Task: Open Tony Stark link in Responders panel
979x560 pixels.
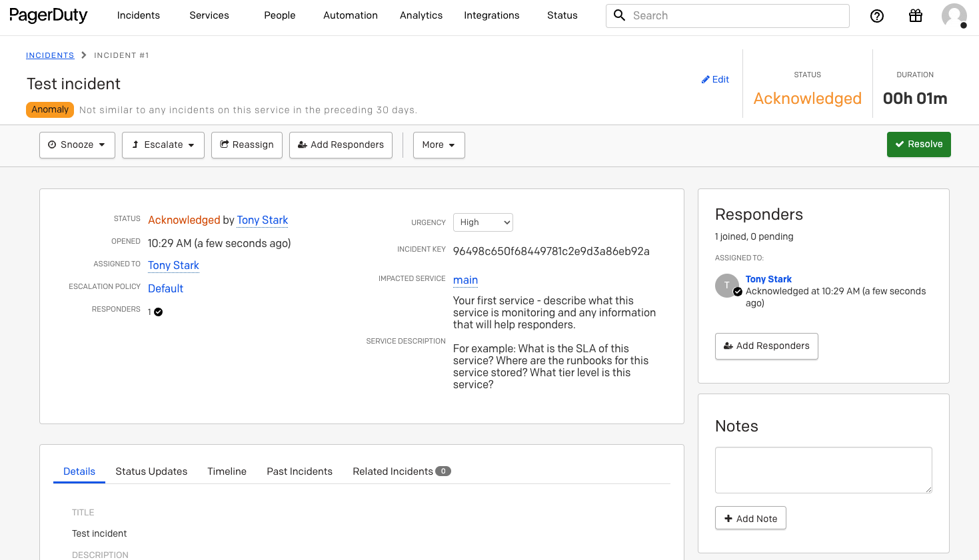Action: [x=768, y=279]
